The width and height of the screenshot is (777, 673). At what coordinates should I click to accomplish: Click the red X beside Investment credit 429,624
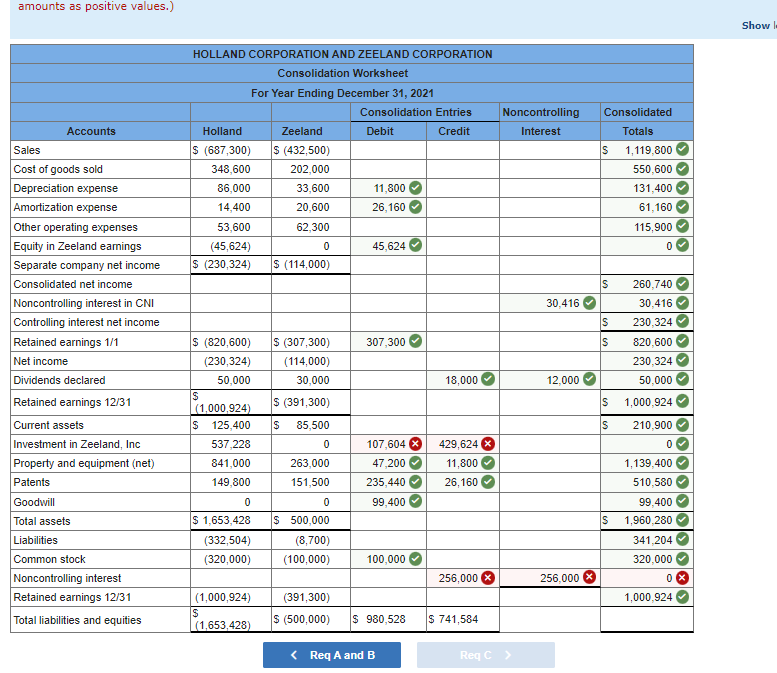pos(488,444)
